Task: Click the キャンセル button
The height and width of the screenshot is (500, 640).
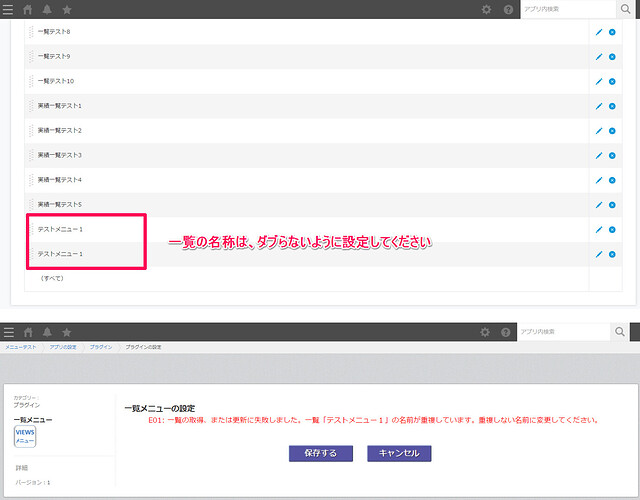Action: [x=399, y=453]
